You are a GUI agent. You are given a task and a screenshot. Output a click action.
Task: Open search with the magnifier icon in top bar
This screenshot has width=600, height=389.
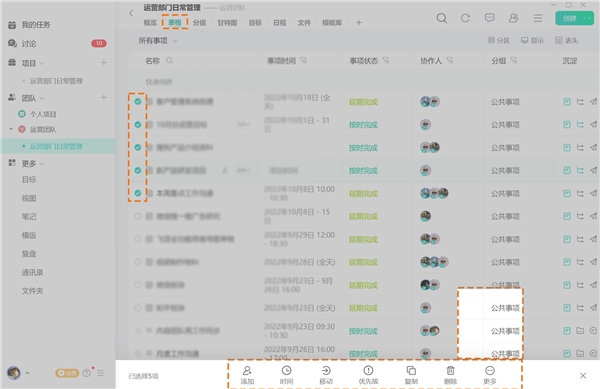[x=442, y=18]
